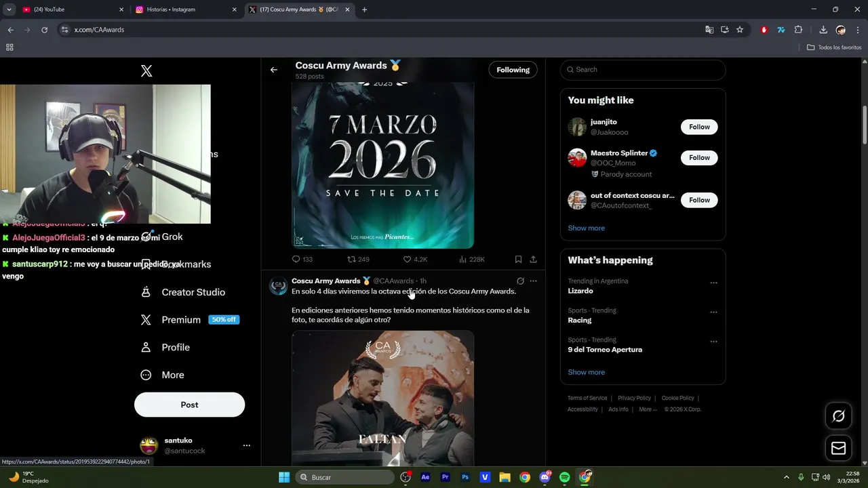Open options for 9 del Torneo Apertura trend
The image size is (868, 488).
pos(713,342)
